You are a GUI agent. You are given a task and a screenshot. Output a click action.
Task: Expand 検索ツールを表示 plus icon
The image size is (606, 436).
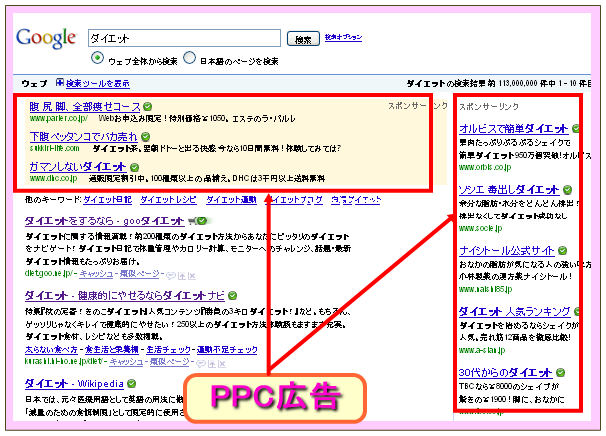(x=60, y=83)
